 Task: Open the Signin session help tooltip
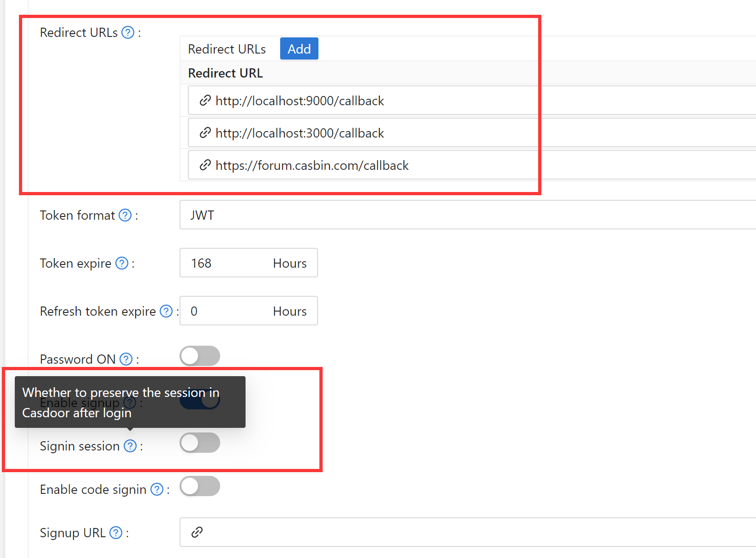130,446
